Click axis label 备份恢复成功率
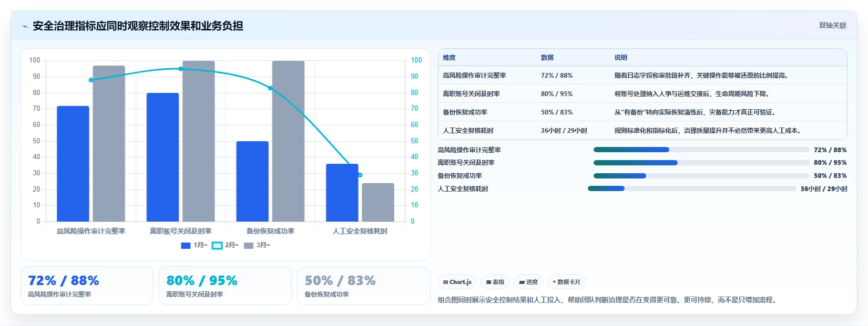Viewport: 868px width, 326px height. 270,231
